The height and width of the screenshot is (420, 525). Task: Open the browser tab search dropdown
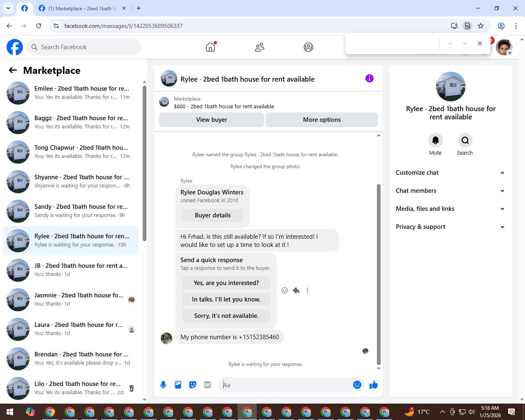coord(8,8)
